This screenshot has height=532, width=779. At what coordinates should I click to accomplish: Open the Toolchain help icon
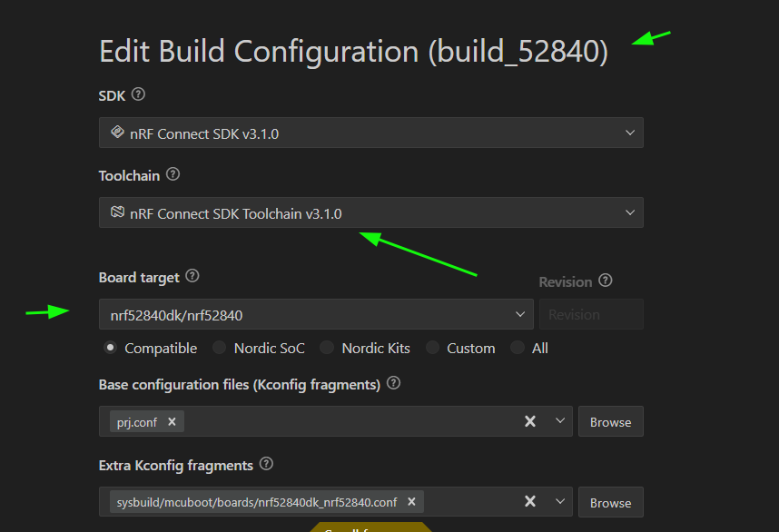173,174
